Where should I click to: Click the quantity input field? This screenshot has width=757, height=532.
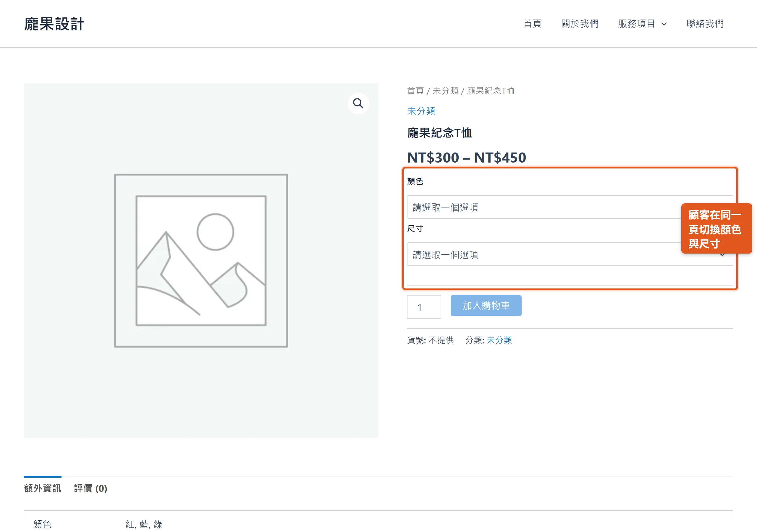[x=424, y=307]
